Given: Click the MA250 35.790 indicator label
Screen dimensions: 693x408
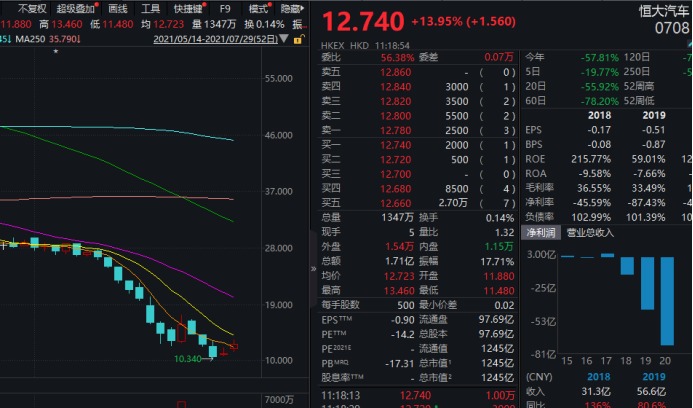Looking at the screenshot, I should click(48, 39).
